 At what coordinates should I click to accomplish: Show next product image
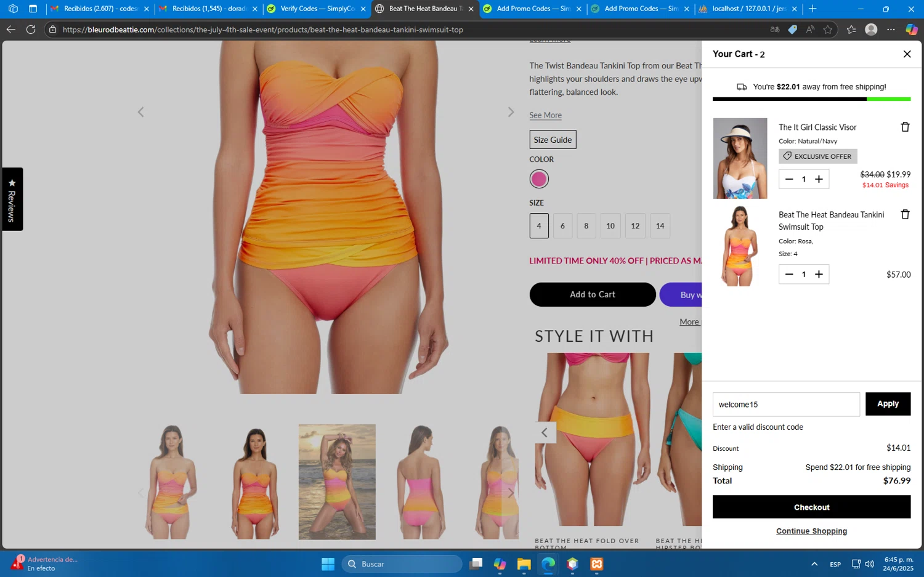[x=511, y=112]
